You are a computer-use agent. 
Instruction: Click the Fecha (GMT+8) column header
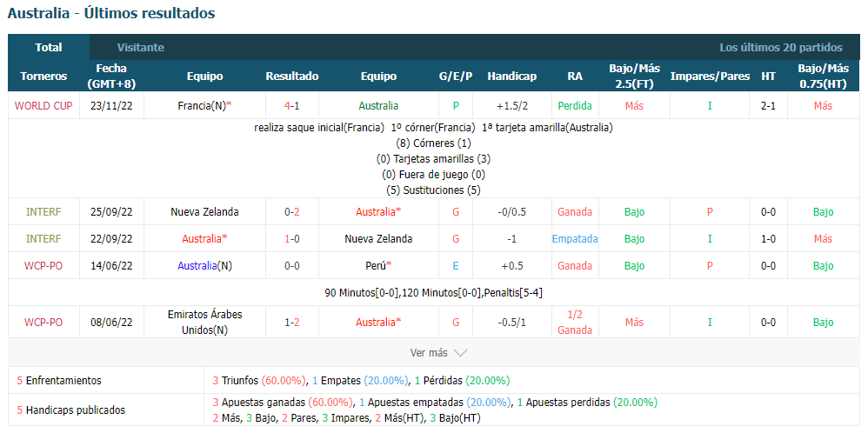click(x=111, y=77)
